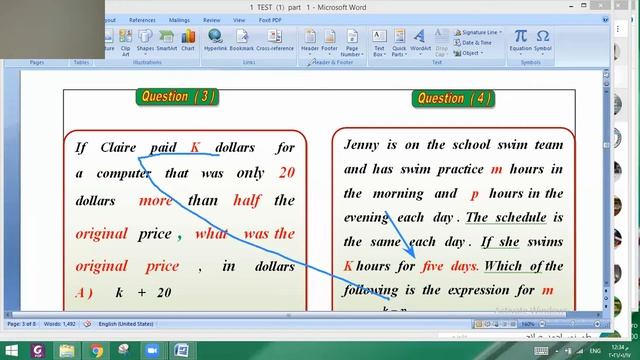The image size is (640, 360).
Task: Open the Quick Parts menu
Action: pyautogui.click(x=399, y=43)
